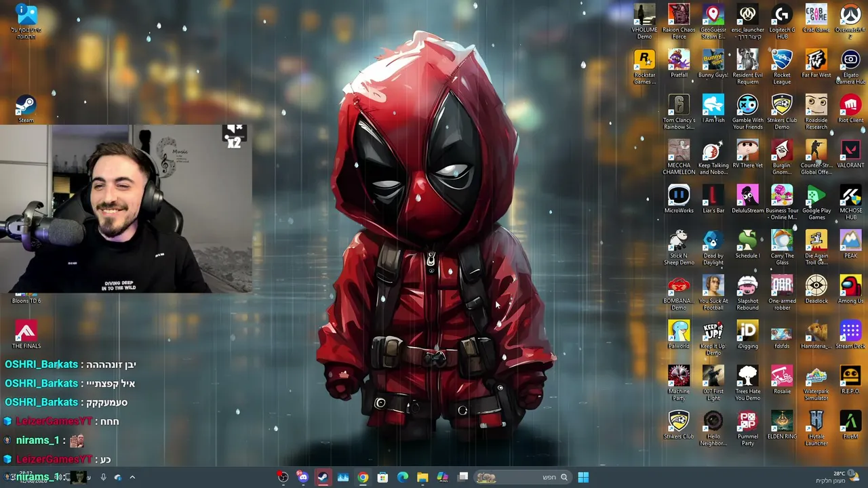Open Elgato Camera Hub desktop shortcut
The image size is (868, 488).
click(850, 66)
